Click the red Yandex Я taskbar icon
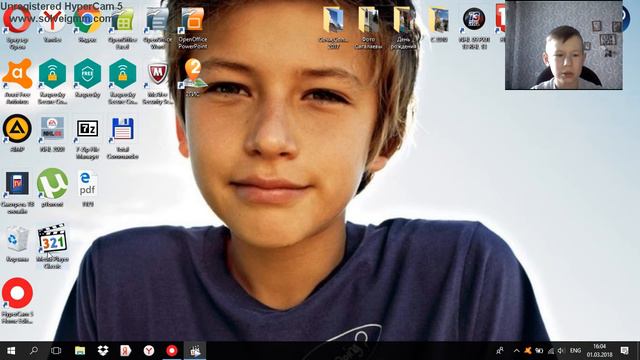 coord(126,351)
